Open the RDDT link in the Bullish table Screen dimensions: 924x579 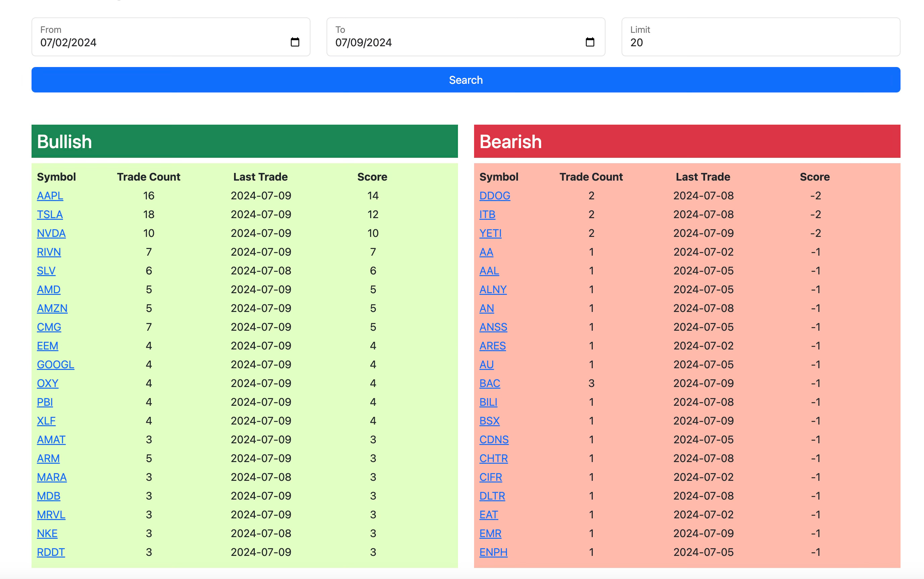[51, 552]
